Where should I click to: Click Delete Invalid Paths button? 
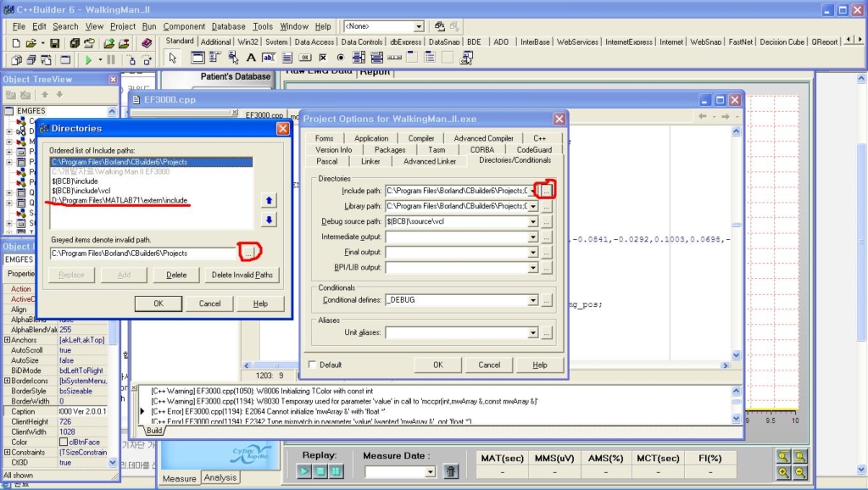point(242,275)
